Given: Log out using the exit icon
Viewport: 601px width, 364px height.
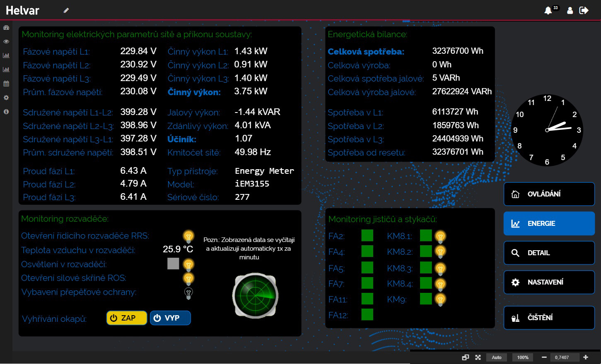Looking at the screenshot, I should point(584,10).
